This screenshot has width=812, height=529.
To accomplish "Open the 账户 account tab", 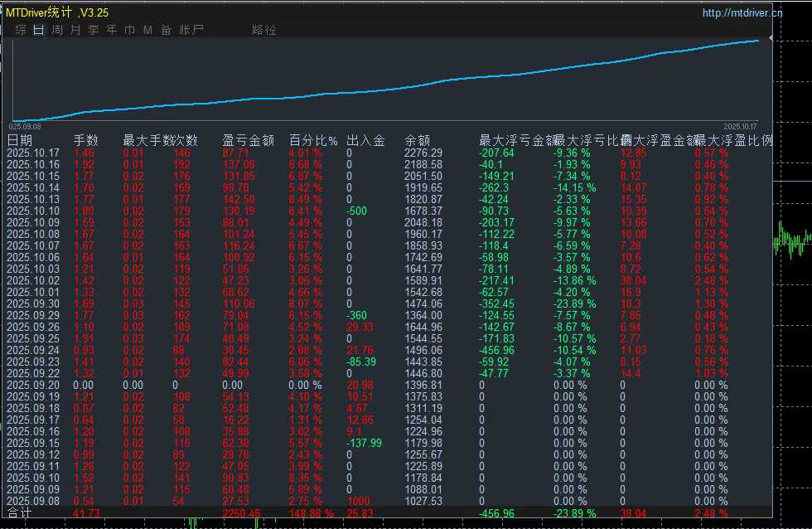I will (x=191, y=30).
